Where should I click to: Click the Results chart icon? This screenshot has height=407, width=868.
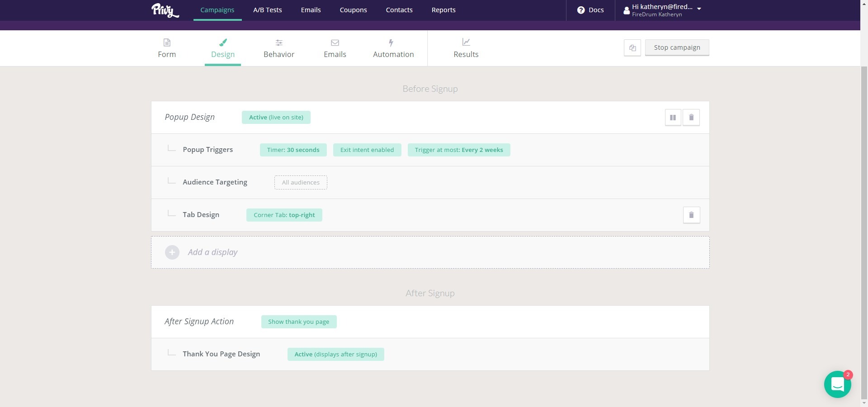(466, 42)
